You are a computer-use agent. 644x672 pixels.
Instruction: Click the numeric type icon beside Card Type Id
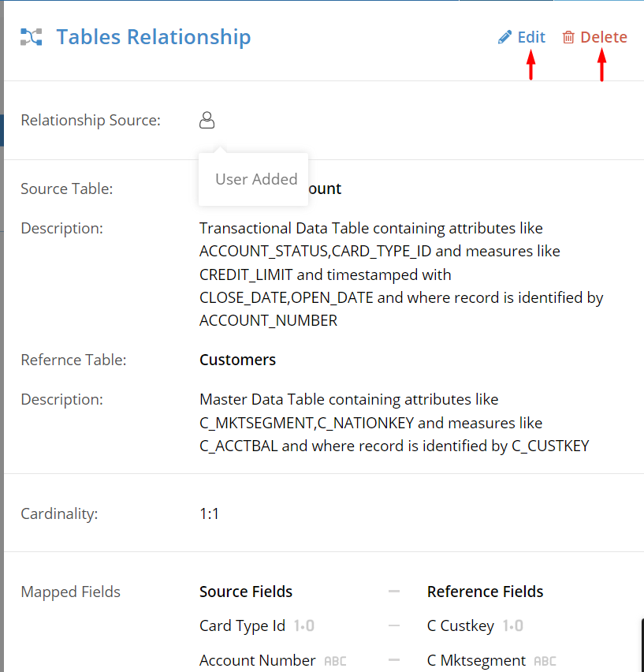click(x=303, y=625)
